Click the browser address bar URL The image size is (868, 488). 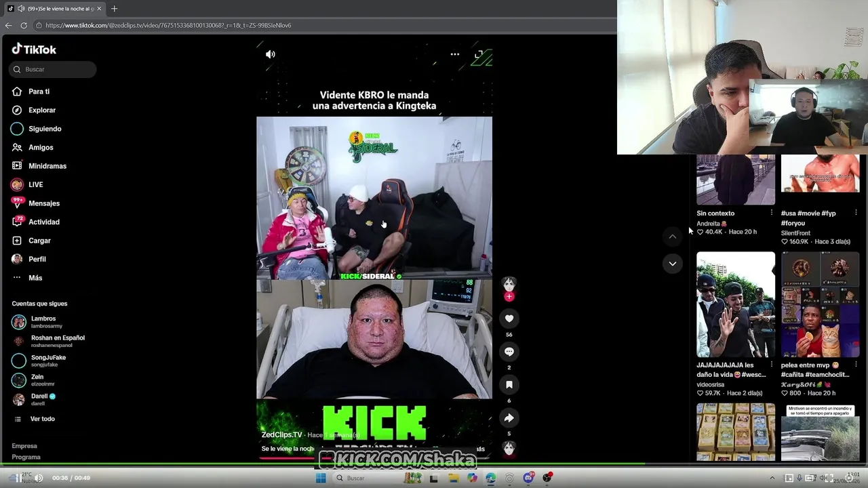tap(168, 25)
